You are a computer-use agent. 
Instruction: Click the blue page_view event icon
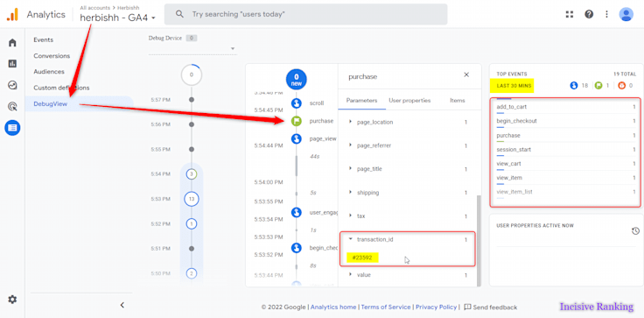click(296, 139)
